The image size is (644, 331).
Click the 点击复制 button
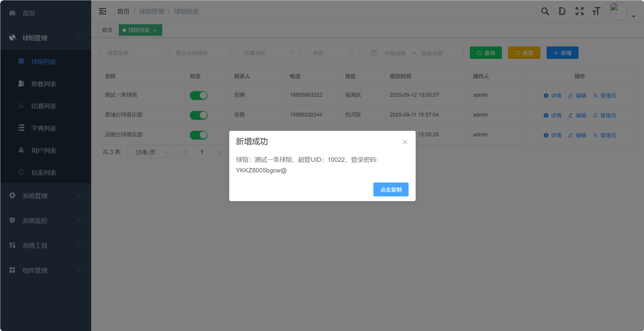(391, 189)
